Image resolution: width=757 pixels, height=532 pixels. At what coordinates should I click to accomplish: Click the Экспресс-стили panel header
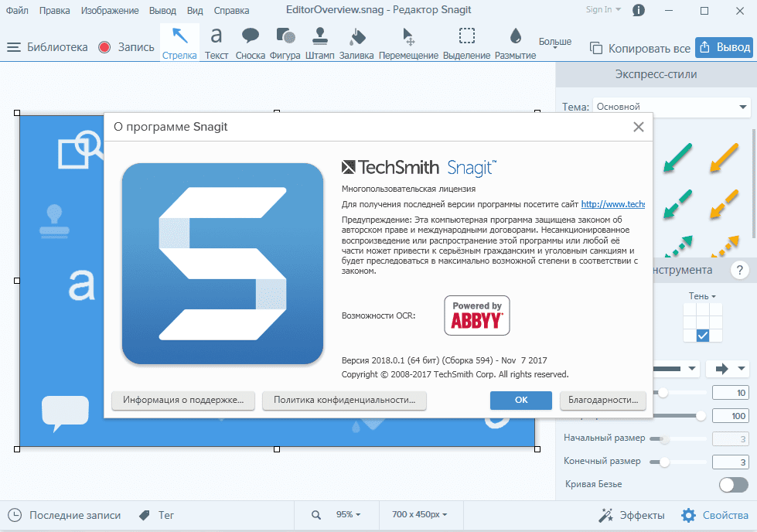656,74
